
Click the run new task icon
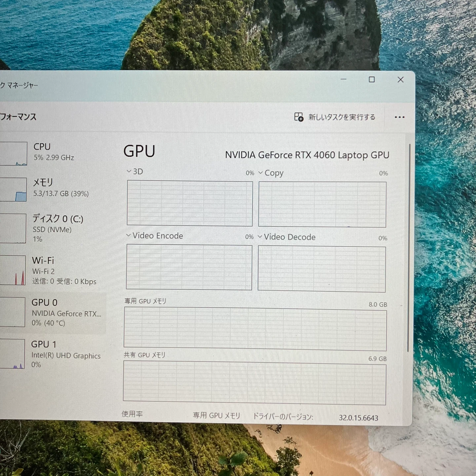(x=298, y=117)
